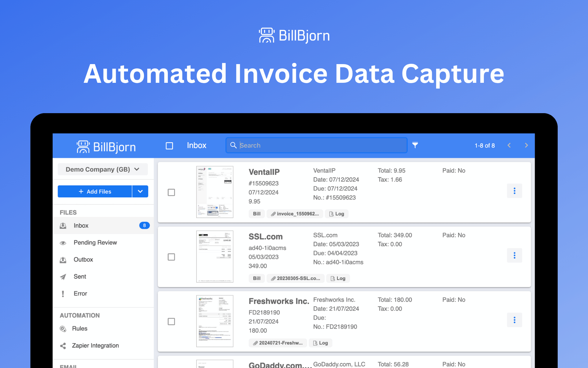Screen dimensions: 588x368
Task: Check the VentraIP invoice checkbox
Action: pos(171,192)
